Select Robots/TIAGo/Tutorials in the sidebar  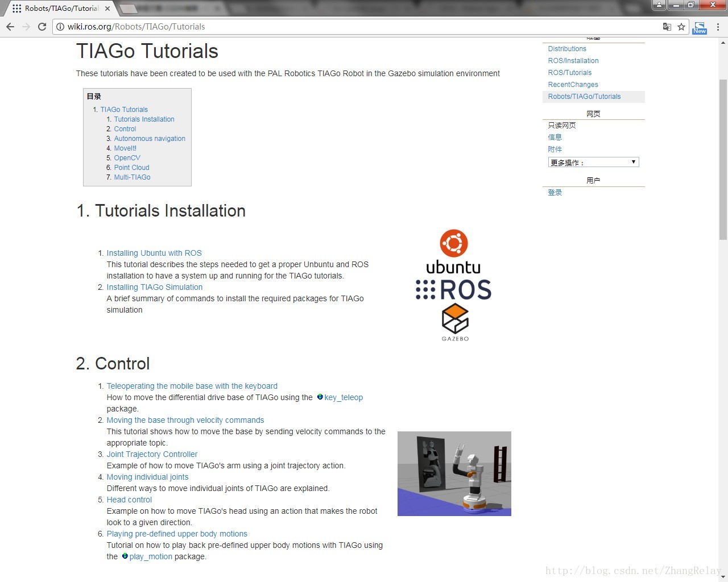(x=584, y=97)
